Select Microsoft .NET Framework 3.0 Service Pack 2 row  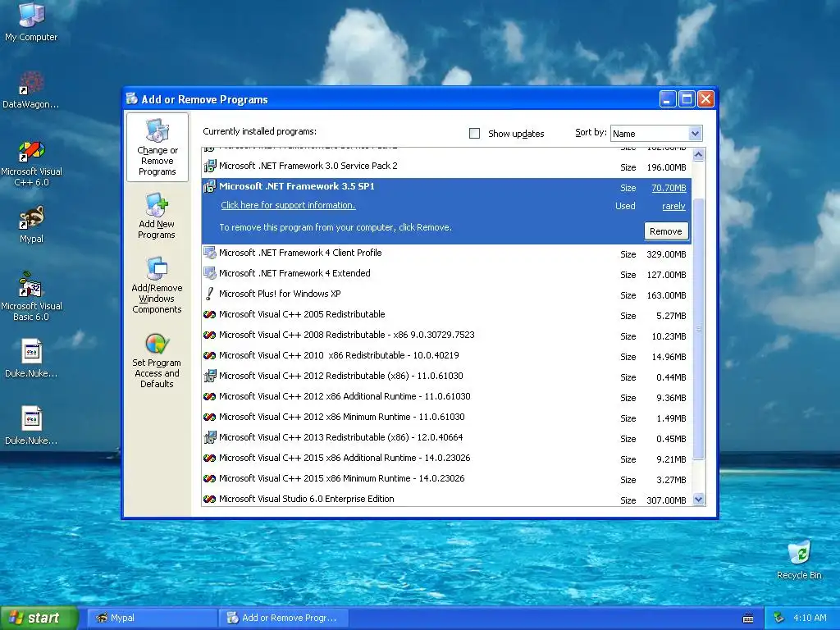446,166
